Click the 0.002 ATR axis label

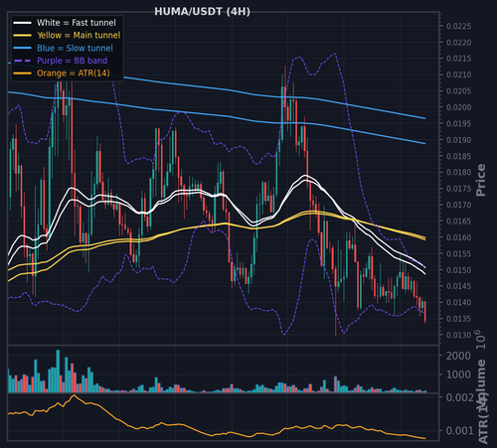pos(460,397)
